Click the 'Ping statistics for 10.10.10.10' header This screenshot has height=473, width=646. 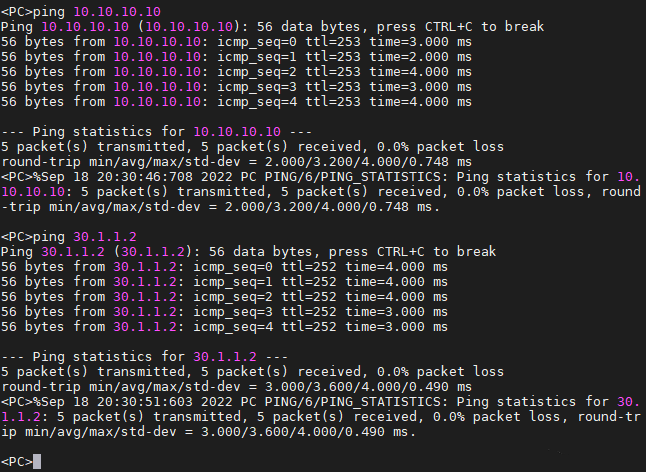coord(157,132)
